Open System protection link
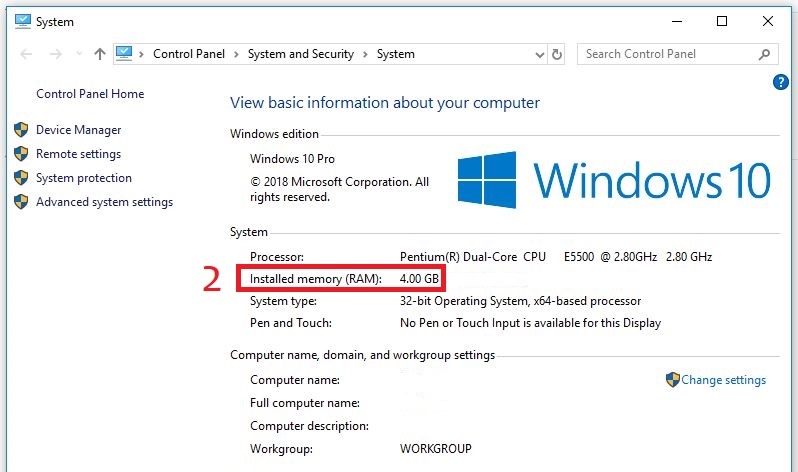This screenshot has width=798, height=472. [83, 178]
